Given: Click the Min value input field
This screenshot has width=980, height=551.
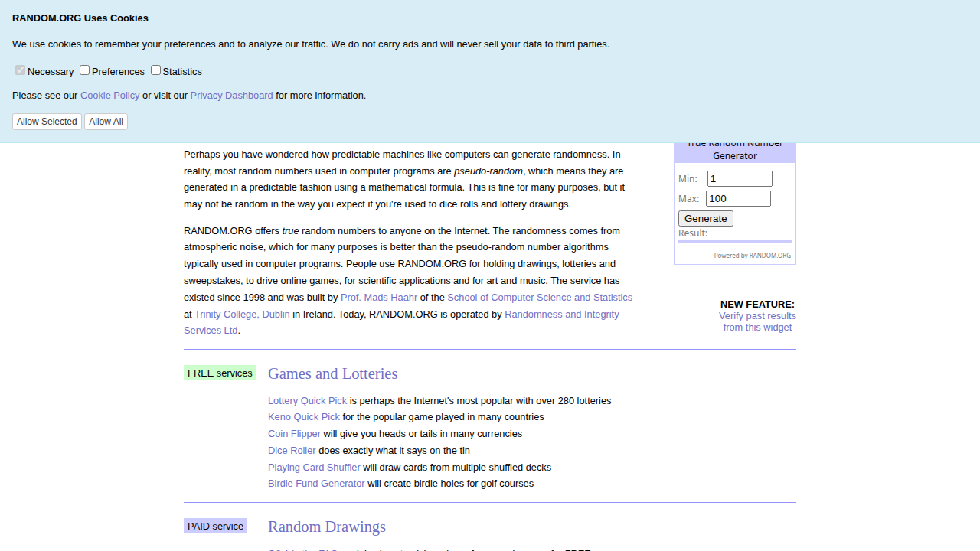Looking at the screenshot, I should click(740, 179).
